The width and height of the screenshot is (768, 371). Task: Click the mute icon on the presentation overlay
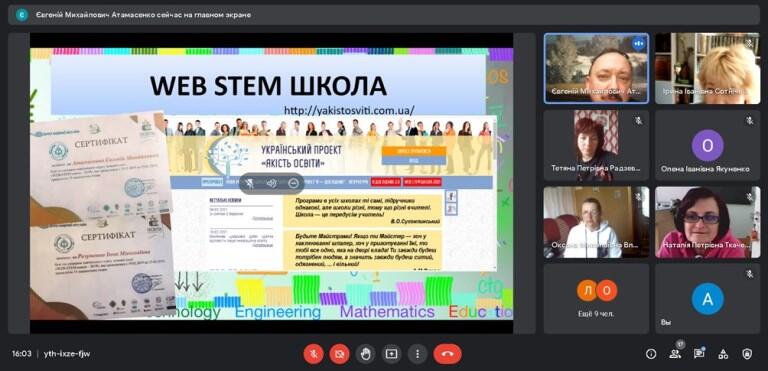tap(250, 183)
